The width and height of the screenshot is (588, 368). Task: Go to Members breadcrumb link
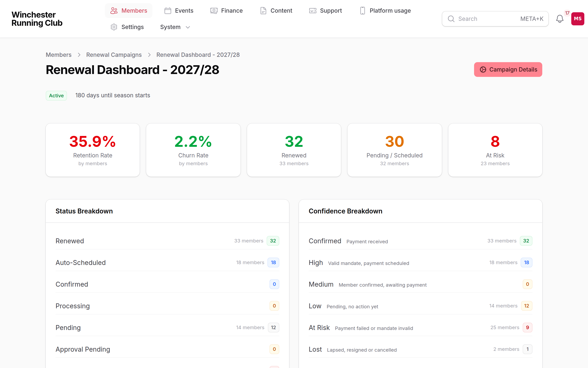(x=59, y=55)
